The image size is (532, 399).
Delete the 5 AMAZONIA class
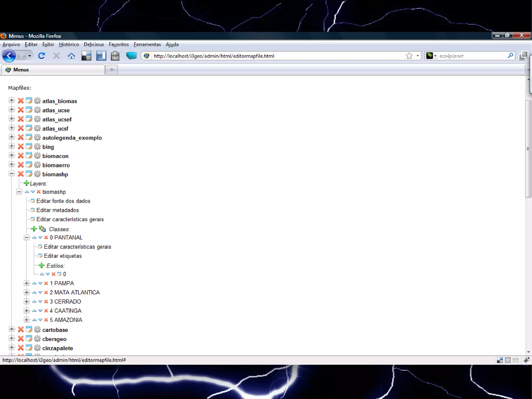pyautogui.click(x=46, y=320)
